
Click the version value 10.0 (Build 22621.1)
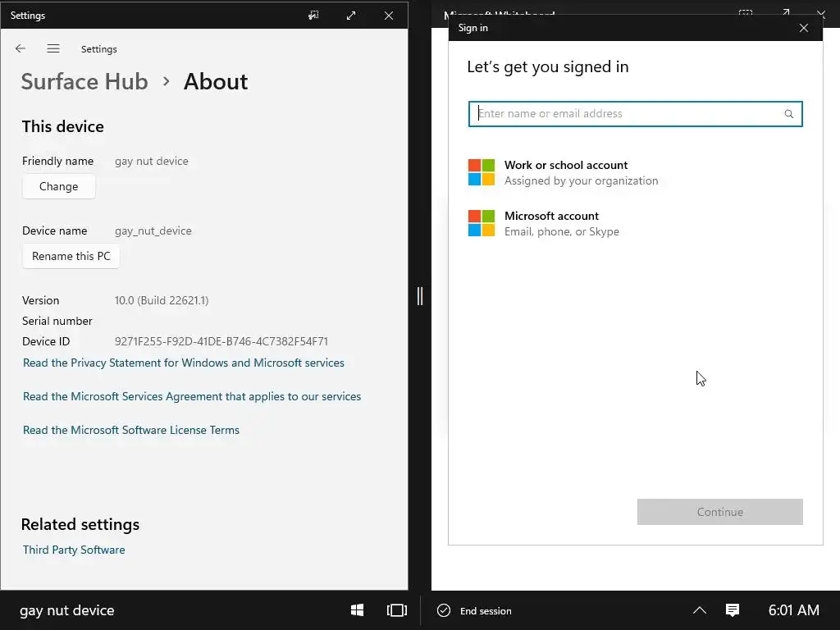[x=162, y=300]
